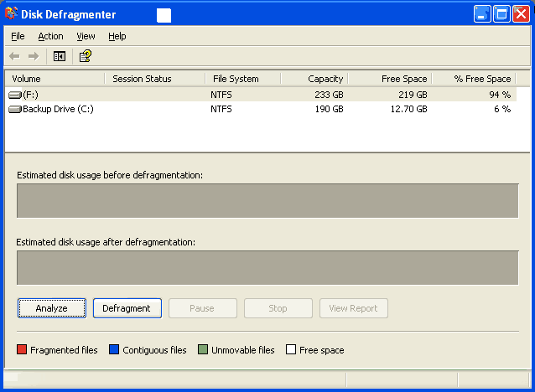Click the Back arrow toolbar icon

pos(14,56)
